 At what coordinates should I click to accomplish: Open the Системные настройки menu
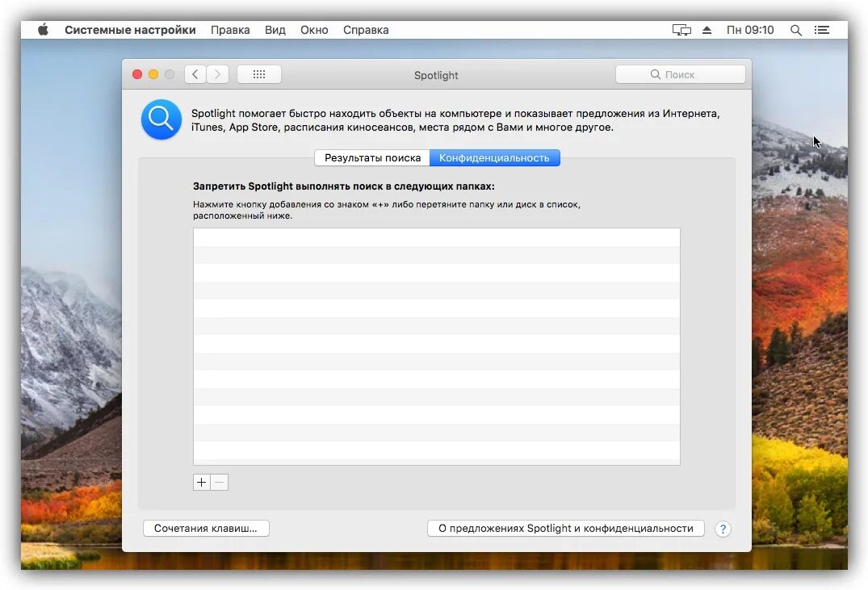130,30
